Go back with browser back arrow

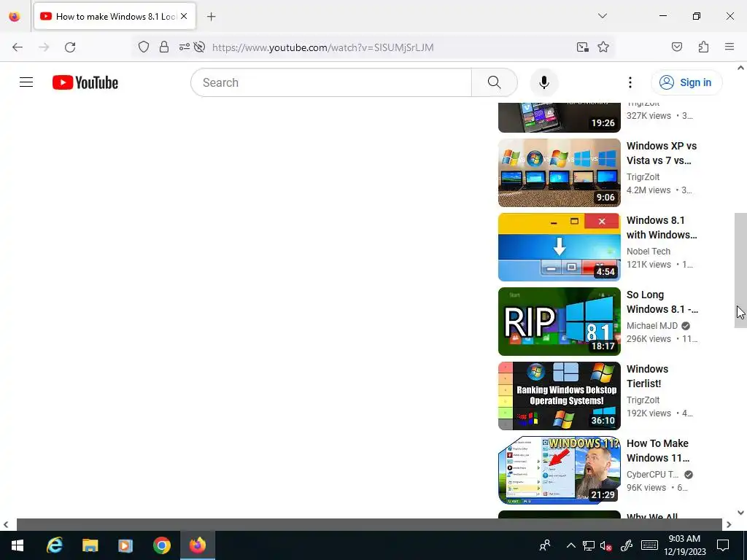[18, 47]
